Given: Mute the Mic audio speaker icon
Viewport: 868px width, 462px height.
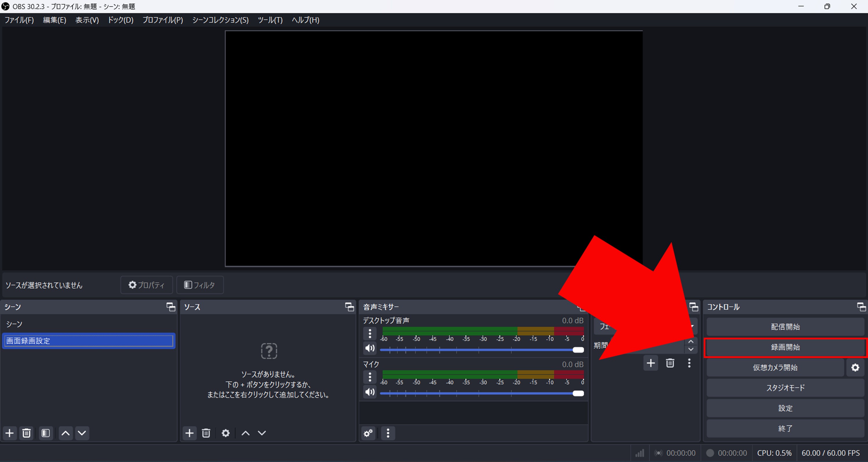Looking at the screenshot, I should tap(370, 392).
